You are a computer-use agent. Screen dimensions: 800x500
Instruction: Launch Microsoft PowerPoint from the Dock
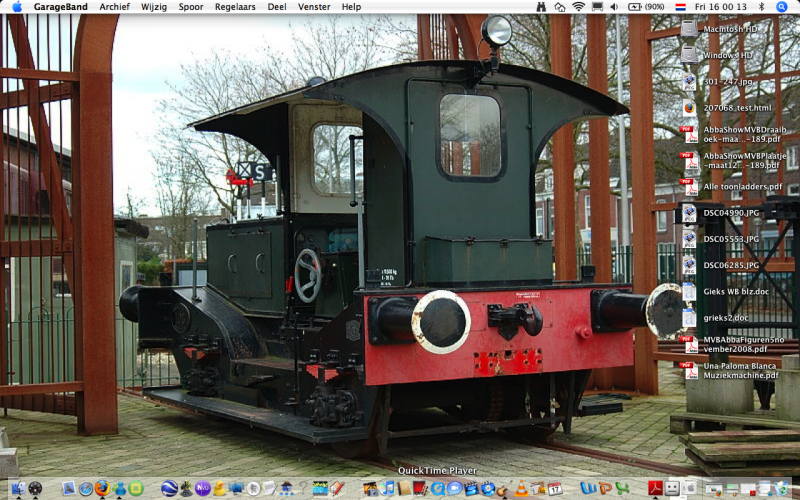[605, 489]
